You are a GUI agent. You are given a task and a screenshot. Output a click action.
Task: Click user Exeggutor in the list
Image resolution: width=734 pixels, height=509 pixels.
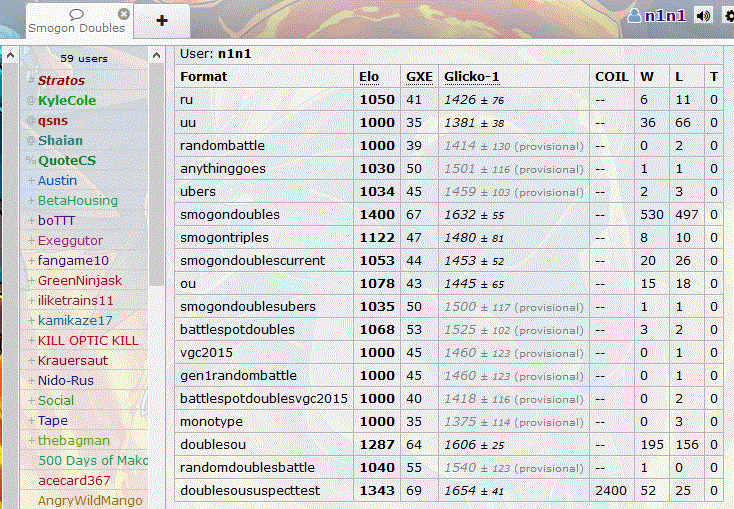click(x=70, y=240)
